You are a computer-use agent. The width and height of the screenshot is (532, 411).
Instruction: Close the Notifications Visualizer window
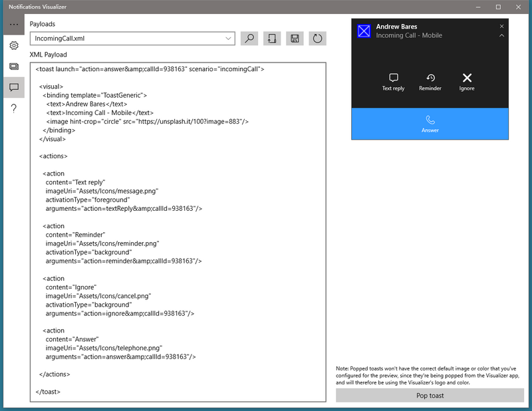(x=519, y=7)
